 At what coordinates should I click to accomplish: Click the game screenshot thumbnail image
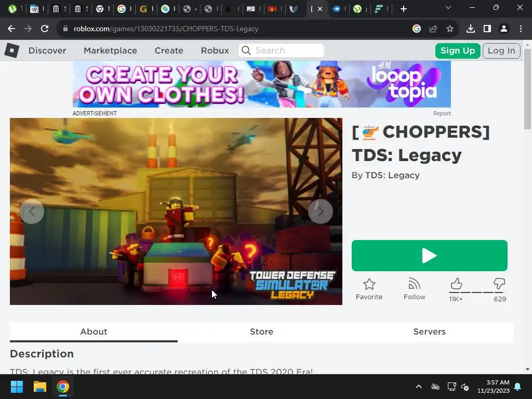(176, 211)
